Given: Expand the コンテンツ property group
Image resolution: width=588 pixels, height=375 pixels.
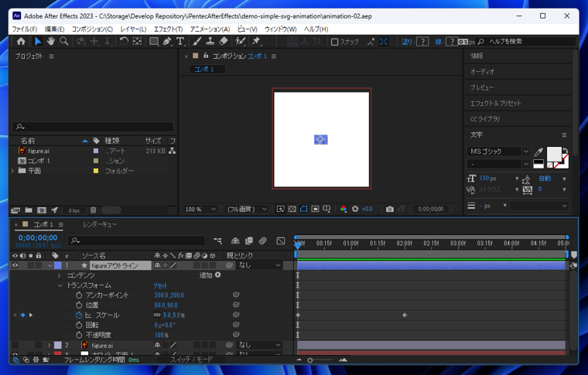Looking at the screenshot, I should coord(60,275).
